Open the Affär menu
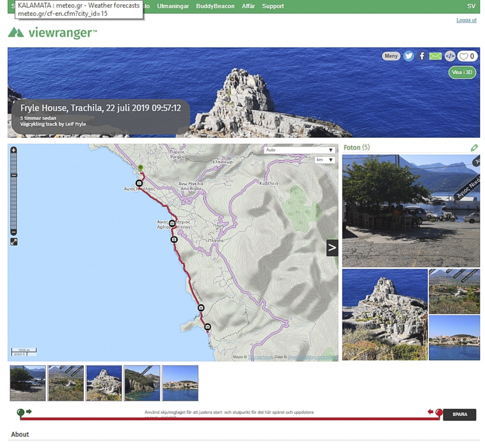 pyautogui.click(x=248, y=6)
